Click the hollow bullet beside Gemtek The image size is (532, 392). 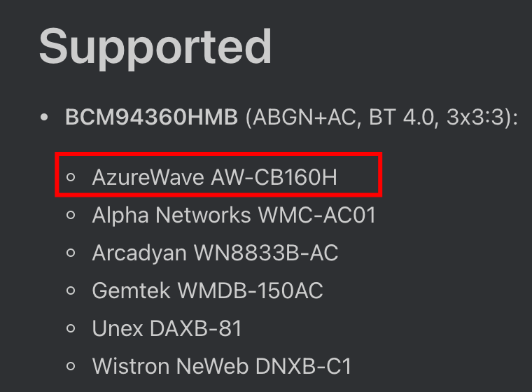(70, 290)
